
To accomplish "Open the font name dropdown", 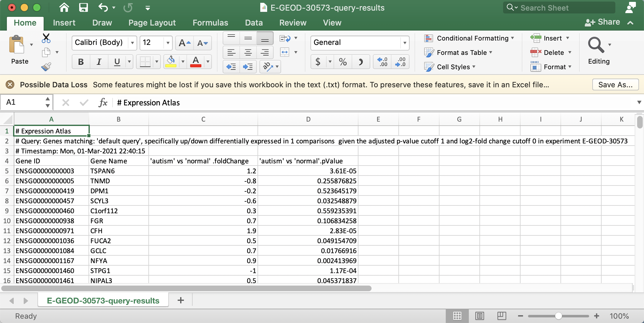I will 132,43.
